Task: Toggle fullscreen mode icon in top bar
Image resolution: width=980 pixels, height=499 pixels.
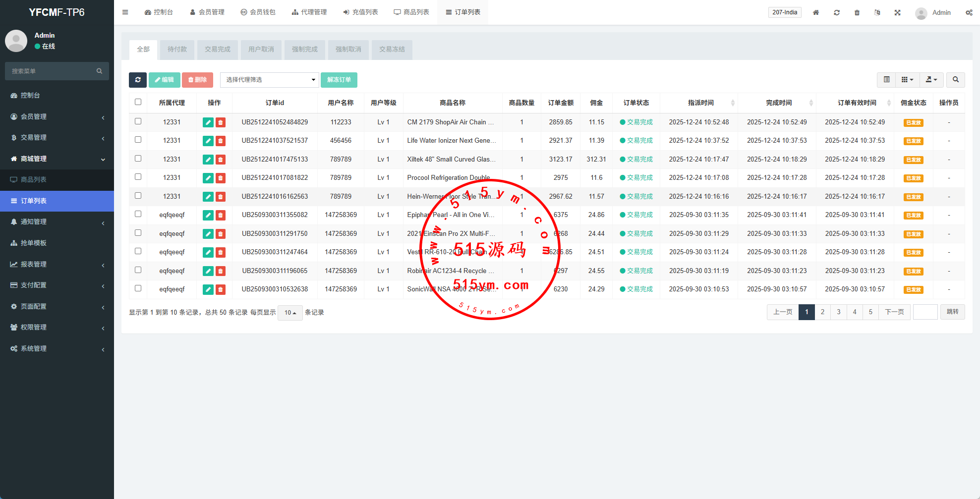Action: pyautogui.click(x=897, y=12)
